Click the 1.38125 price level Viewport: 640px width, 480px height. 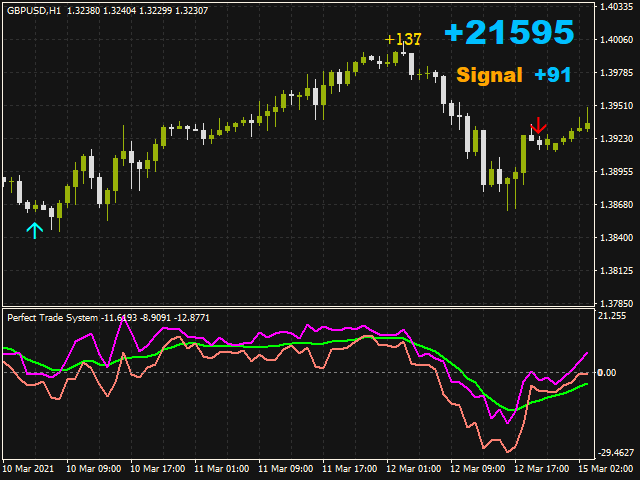(616, 271)
